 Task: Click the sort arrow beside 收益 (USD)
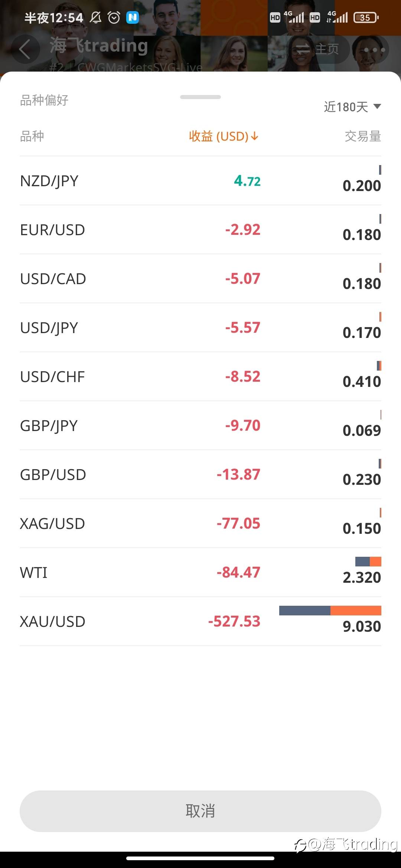tap(255, 137)
